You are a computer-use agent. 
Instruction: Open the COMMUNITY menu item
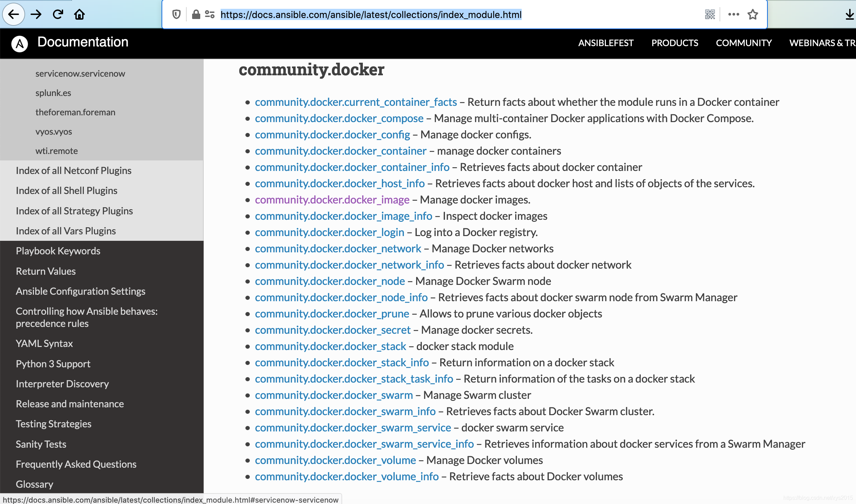click(744, 43)
